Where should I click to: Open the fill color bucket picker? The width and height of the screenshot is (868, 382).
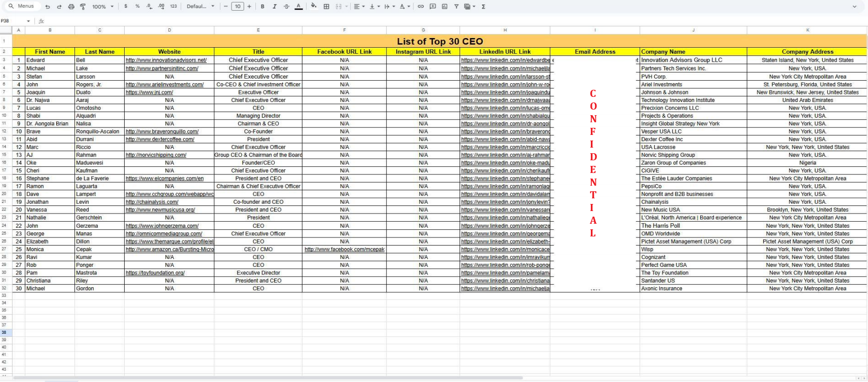pos(314,7)
